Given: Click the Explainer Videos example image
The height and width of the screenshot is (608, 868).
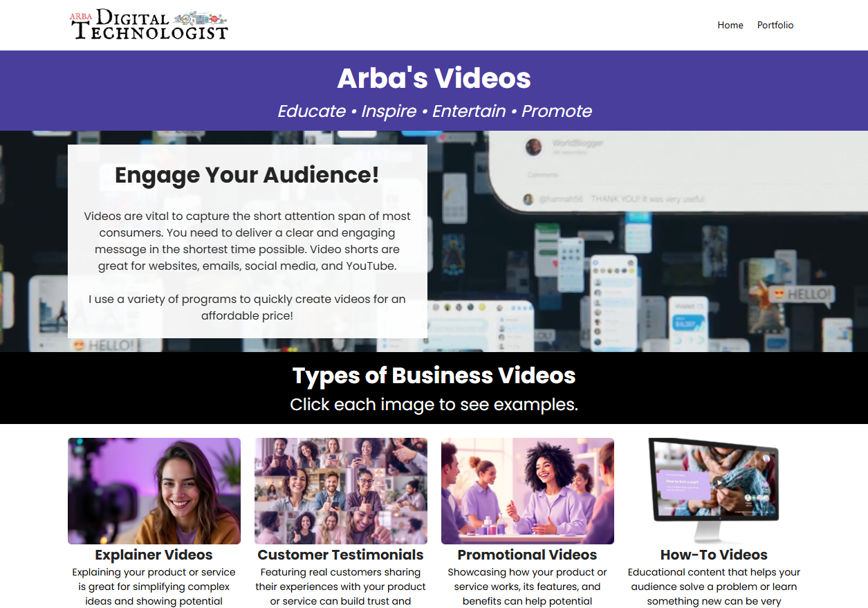Looking at the screenshot, I should coord(154,490).
